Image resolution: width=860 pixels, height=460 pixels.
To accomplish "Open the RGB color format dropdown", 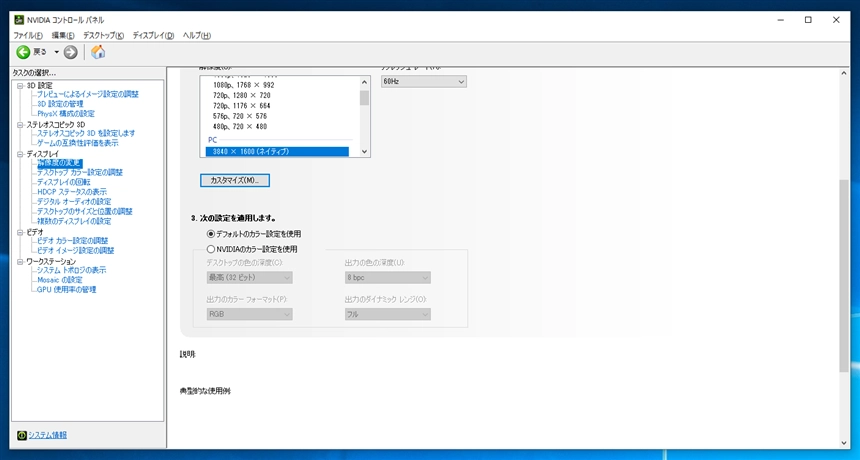I will [x=250, y=314].
